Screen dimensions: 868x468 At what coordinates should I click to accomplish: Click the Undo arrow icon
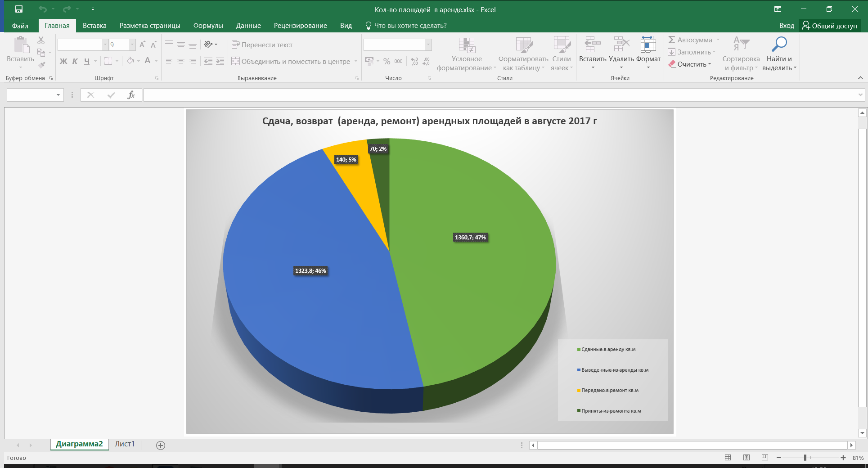click(43, 9)
